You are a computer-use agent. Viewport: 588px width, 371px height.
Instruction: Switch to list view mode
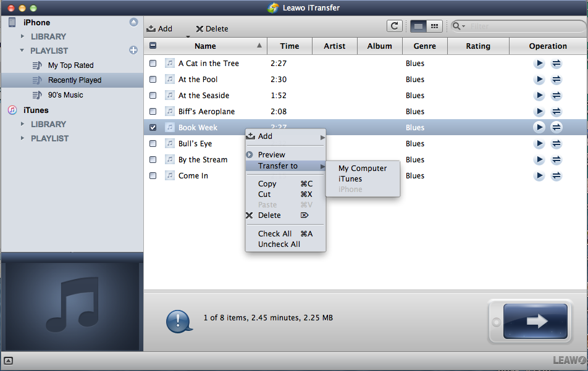pos(418,26)
